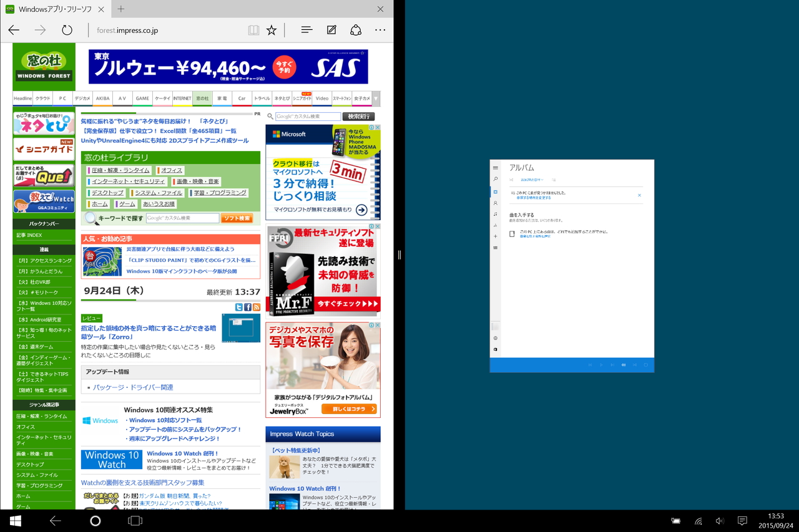Open search in the Groove Music sidebar

coord(495,179)
